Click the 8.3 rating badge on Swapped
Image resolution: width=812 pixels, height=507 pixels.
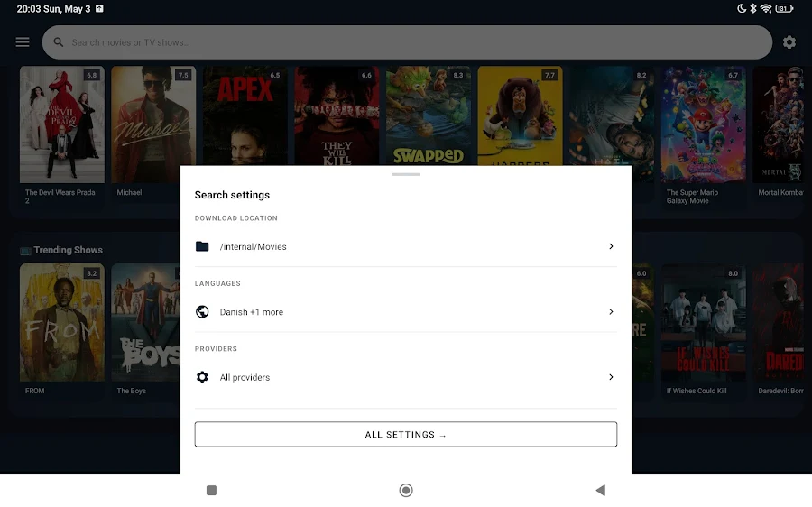458,75
